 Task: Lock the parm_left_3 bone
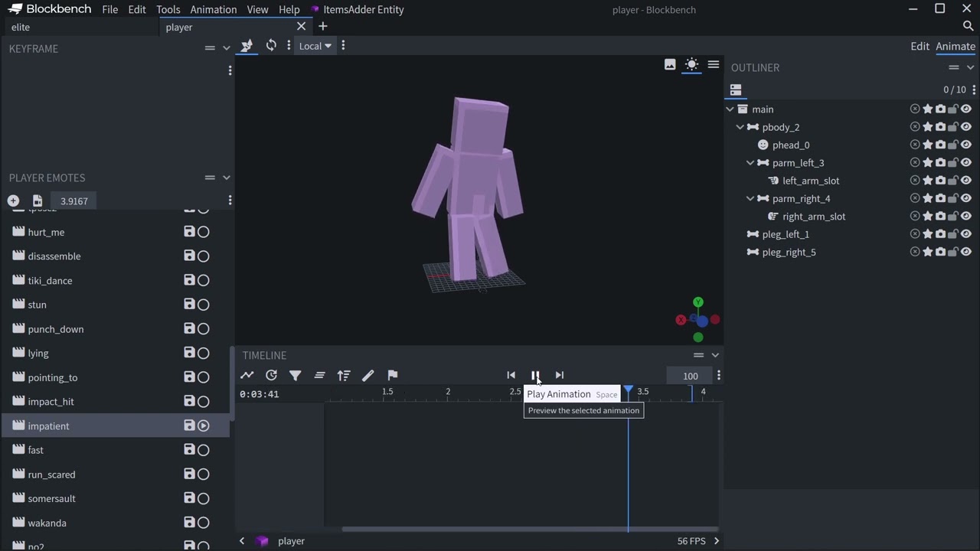tap(953, 163)
